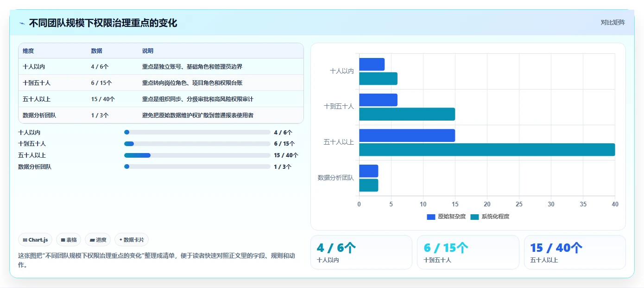The height and width of the screenshot is (288, 644).
Task: Select the Chart.js tag chip
Action: pos(36,240)
